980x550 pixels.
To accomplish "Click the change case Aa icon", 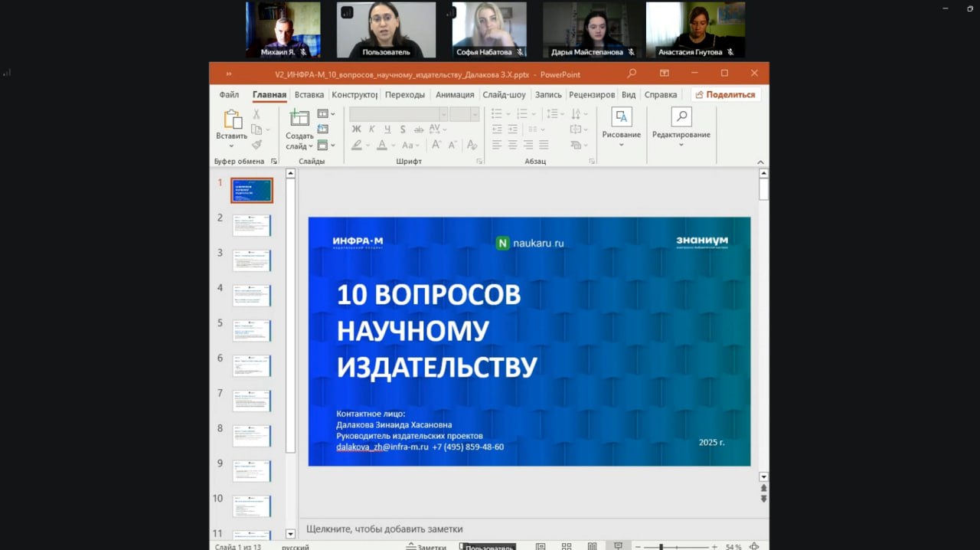I will (407, 145).
